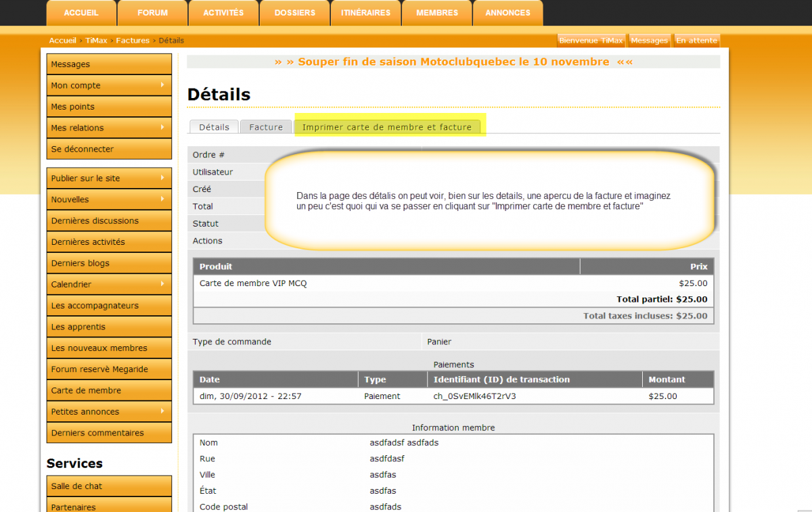Follow the Factures breadcrumb link
The height and width of the screenshot is (512, 812).
(133, 41)
